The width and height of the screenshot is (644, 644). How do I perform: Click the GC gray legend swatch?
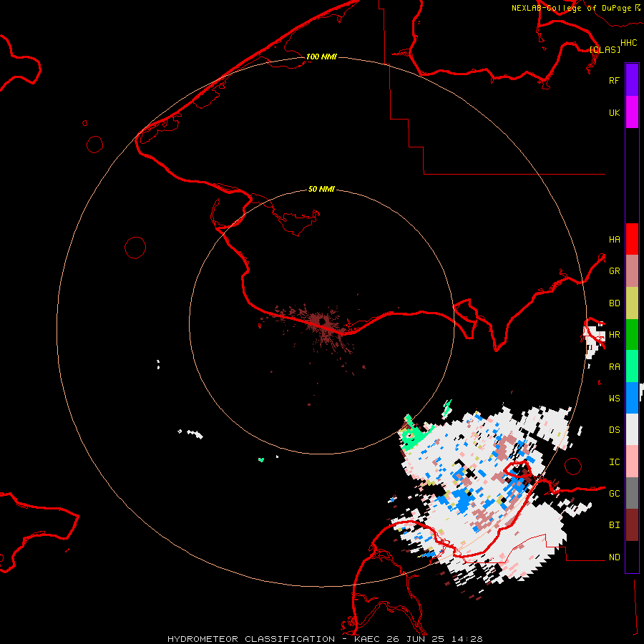[x=632, y=493]
